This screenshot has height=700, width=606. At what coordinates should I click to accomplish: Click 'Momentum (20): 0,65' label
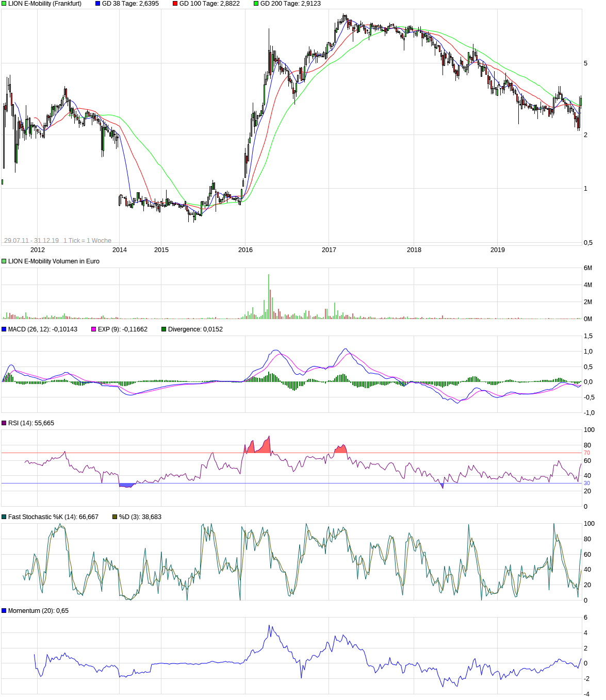(x=38, y=611)
